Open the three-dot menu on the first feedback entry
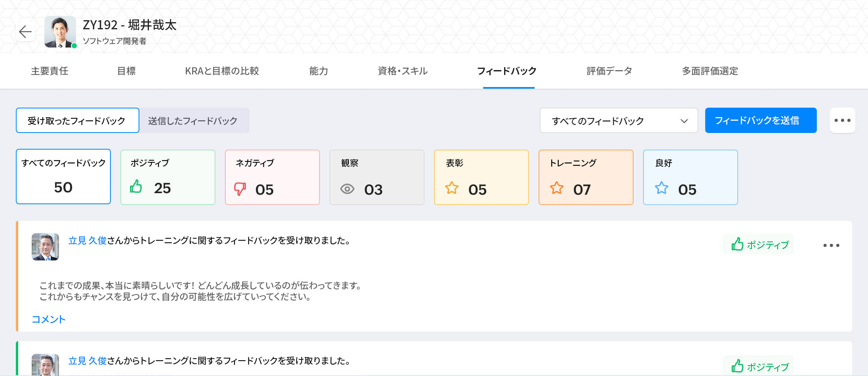 point(832,245)
